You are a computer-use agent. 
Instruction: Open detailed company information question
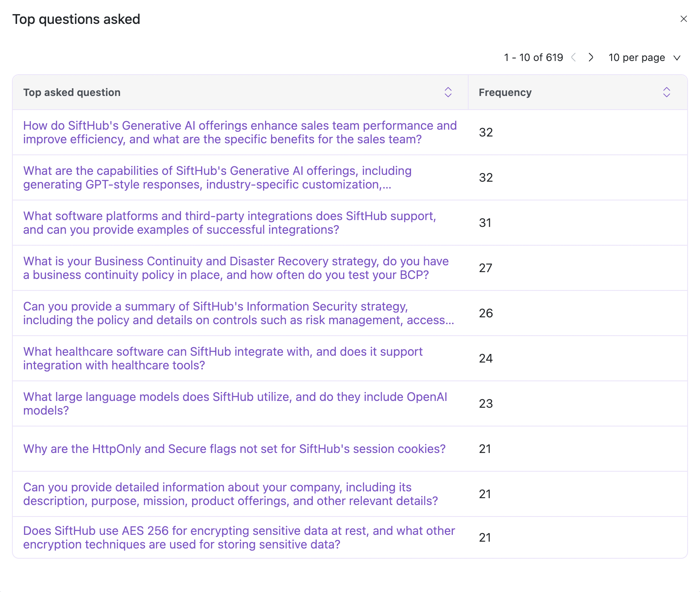click(x=230, y=494)
